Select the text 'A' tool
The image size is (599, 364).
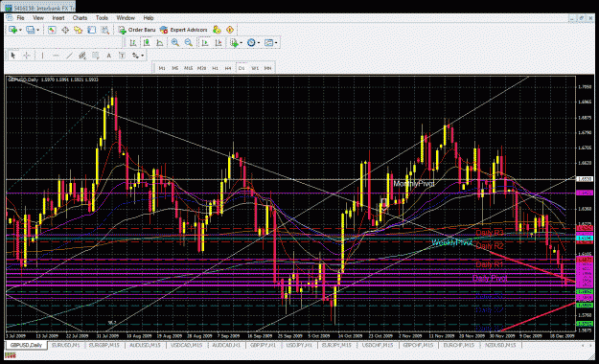click(x=109, y=56)
